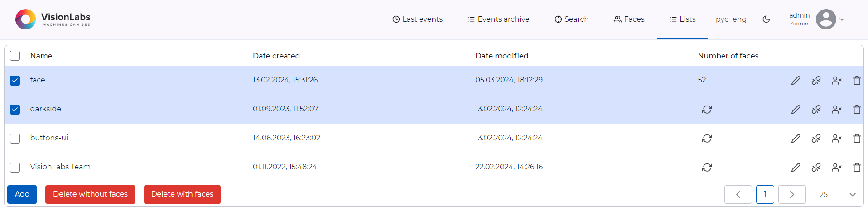Toggle dark mode with the moon icon
This screenshot has width=868, height=211.
(x=766, y=19)
